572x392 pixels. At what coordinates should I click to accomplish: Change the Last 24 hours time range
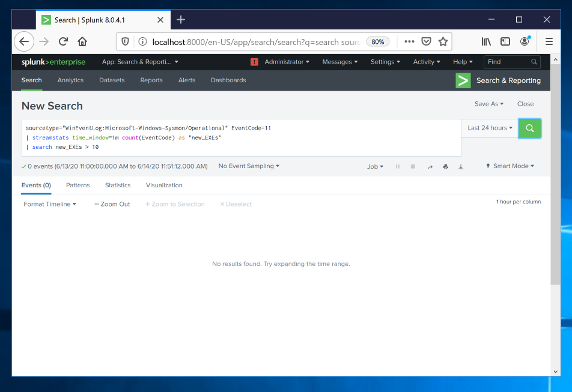click(490, 128)
